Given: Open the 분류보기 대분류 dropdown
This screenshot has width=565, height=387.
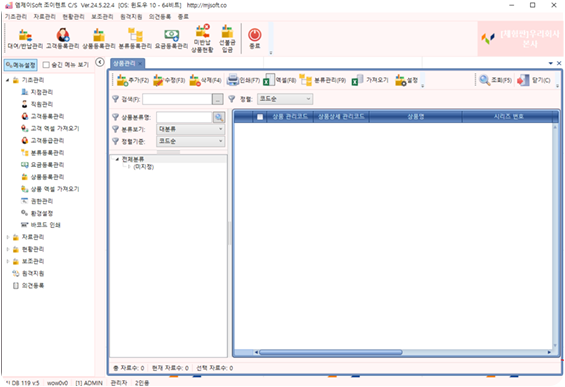Looking at the screenshot, I should (x=190, y=129).
